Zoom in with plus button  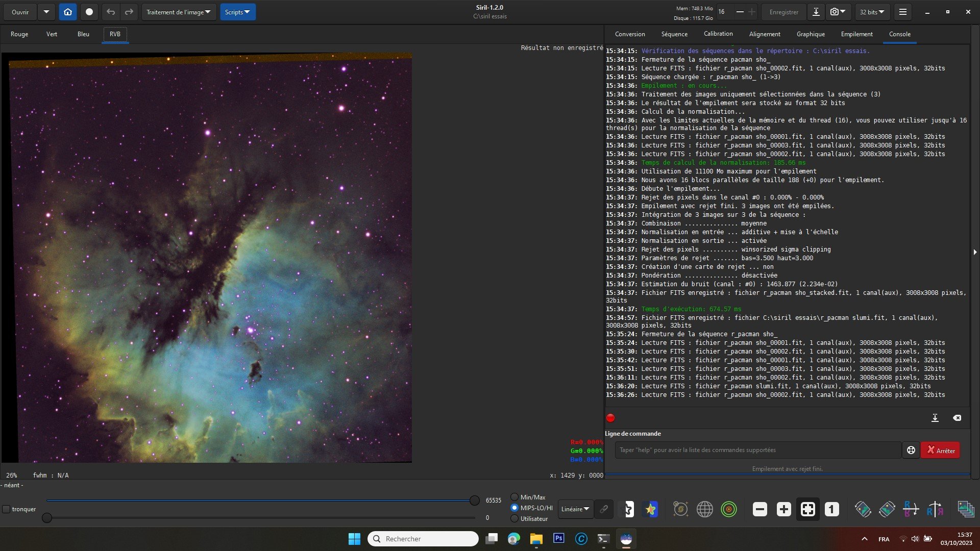click(x=784, y=509)
